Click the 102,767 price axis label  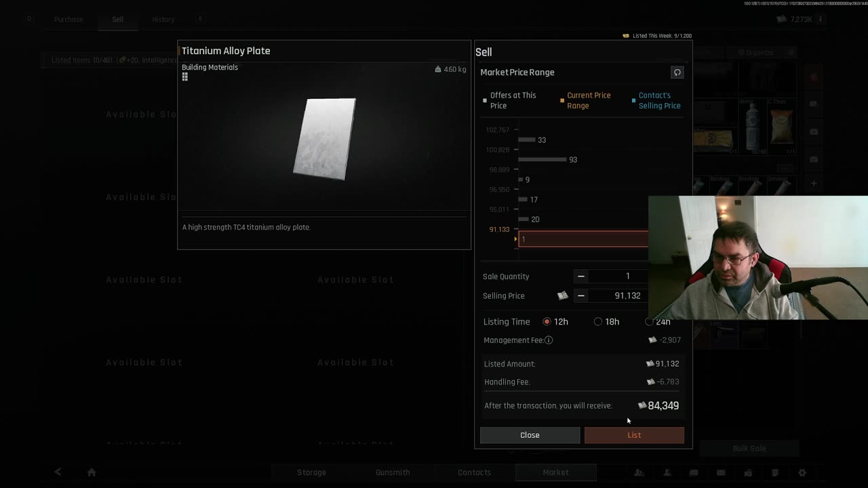498,130
